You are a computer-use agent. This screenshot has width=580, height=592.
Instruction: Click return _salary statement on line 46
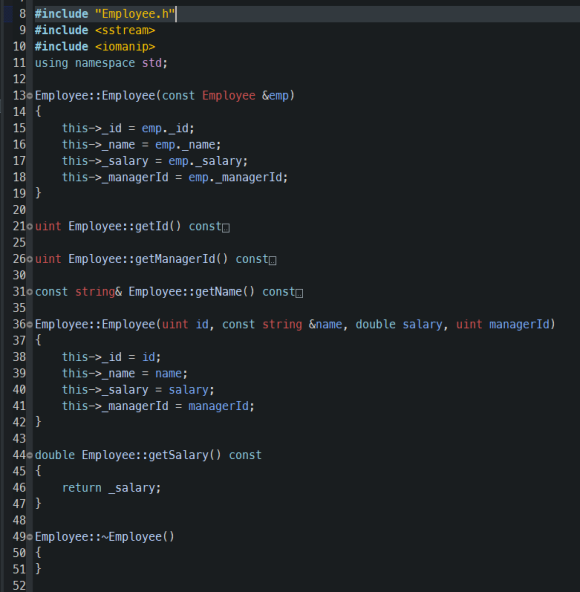111,488
